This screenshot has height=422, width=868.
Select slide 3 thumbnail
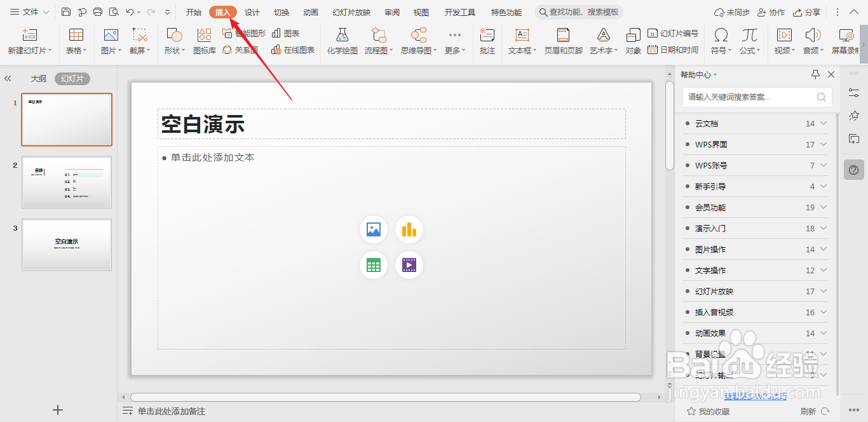[67, 245]
